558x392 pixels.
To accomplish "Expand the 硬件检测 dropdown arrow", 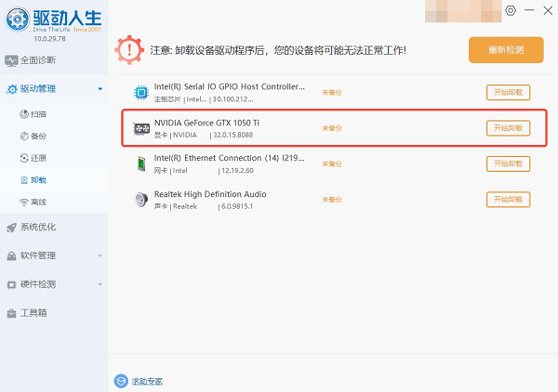I will tap(100, 284).
